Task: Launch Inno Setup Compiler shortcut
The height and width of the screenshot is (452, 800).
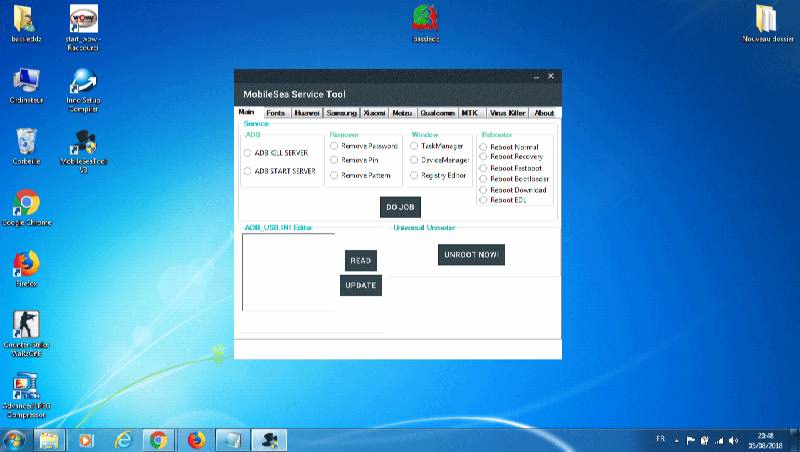Action: (83, 90)
